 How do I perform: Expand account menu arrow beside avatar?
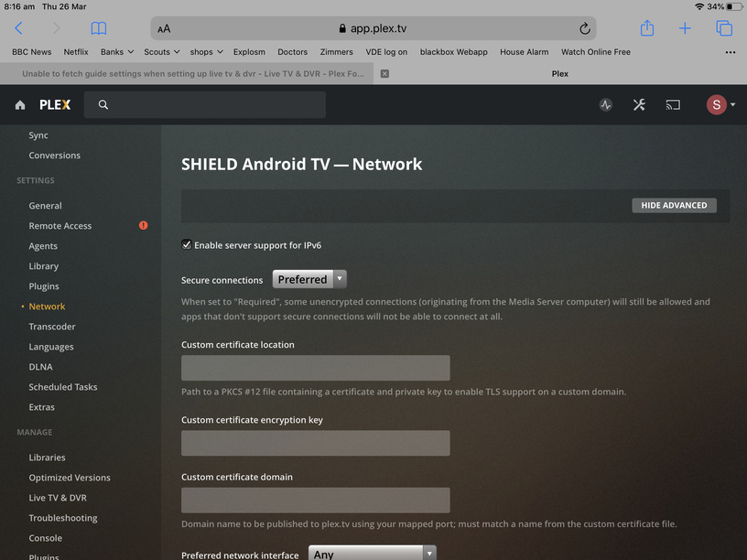732,104
